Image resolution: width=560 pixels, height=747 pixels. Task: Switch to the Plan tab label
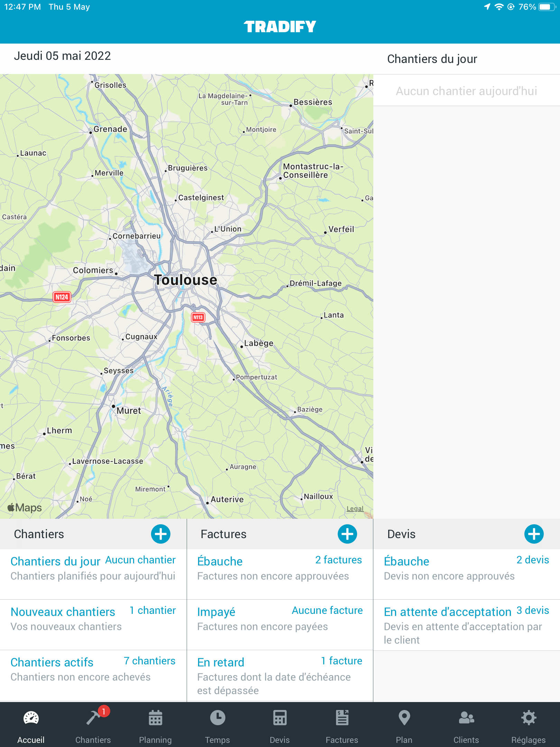coord(404,740)
